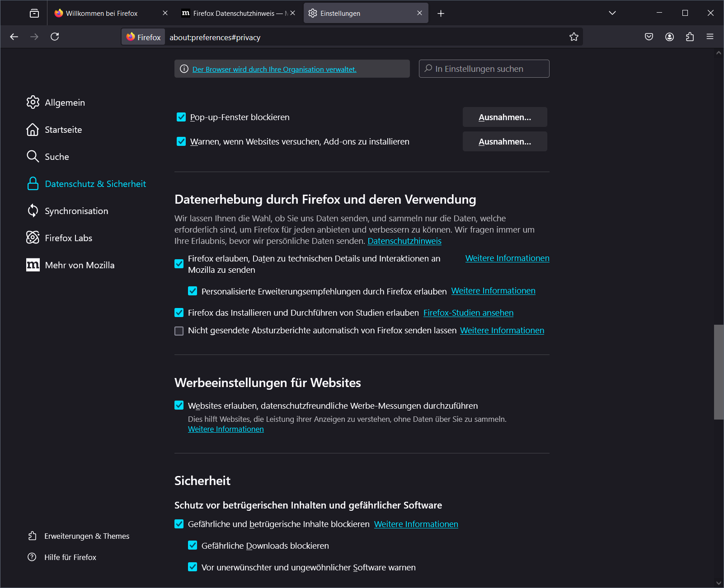This screenshot has height=588, width=724.
Task: Expand the list all tabs chevron
Action: pos(612,13)
